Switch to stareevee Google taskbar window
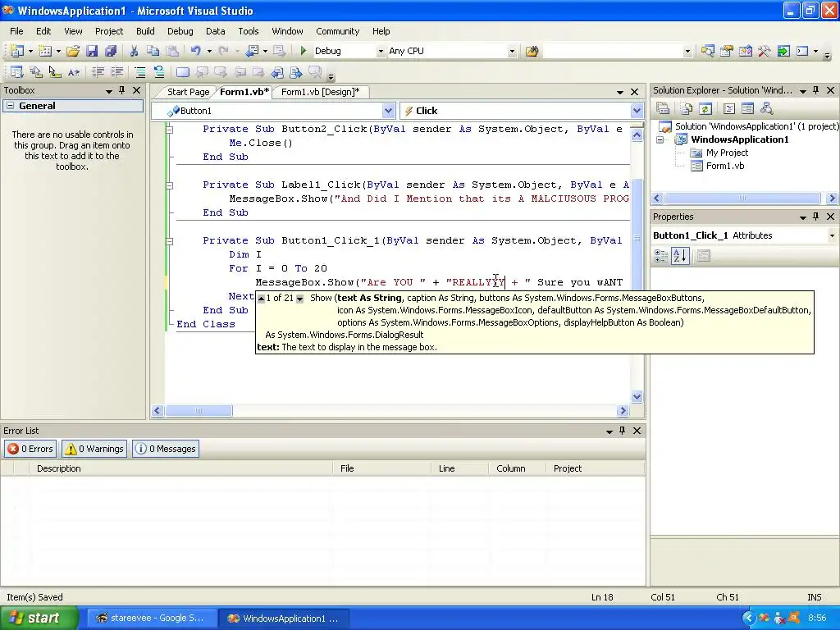Image resolution: width=840 pixels, height=630 pixels. click(152, 619)
